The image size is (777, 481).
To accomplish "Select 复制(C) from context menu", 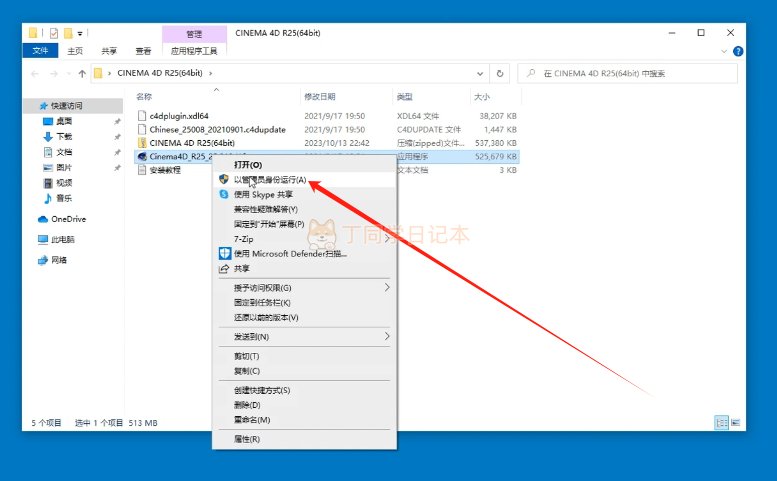I will point(247,371).
